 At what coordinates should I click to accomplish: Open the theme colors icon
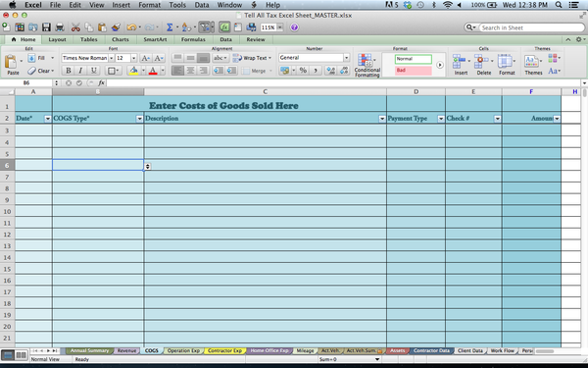pyautogui.click(x=554, y=58)
